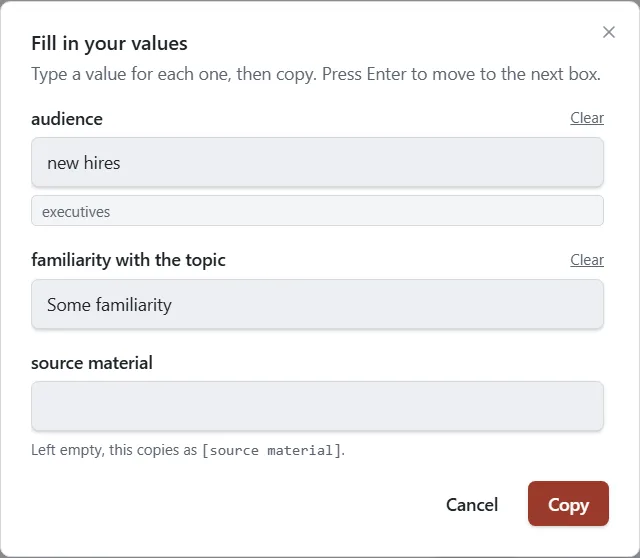Focus the empty source material field
Image resolution: width=640 pixels, height=558 pixels.
[318, 406]
